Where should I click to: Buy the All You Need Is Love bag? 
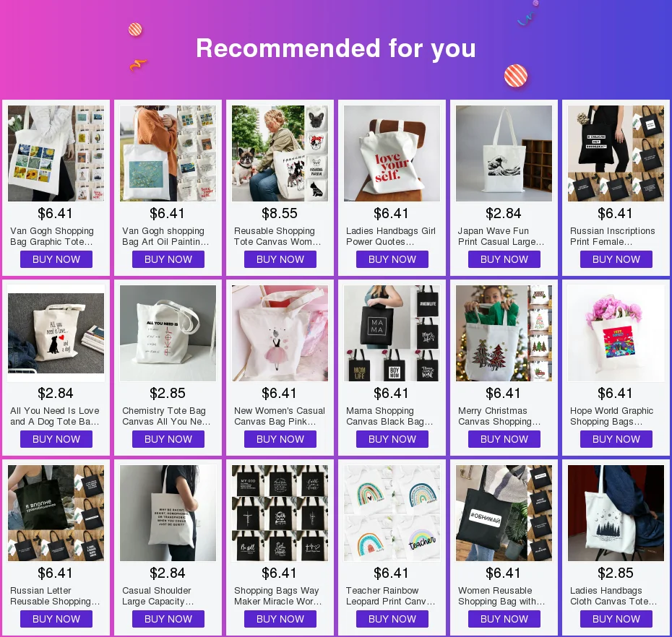(x=56, y=439)
